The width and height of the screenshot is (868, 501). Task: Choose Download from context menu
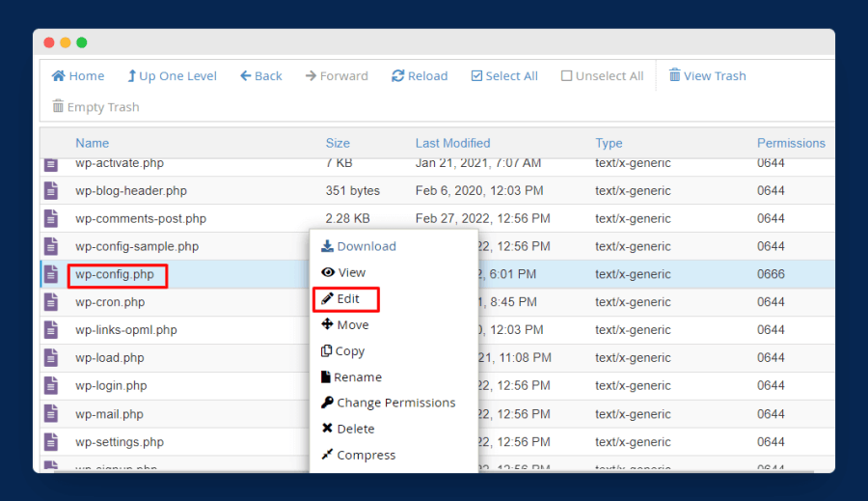point(359,246)
